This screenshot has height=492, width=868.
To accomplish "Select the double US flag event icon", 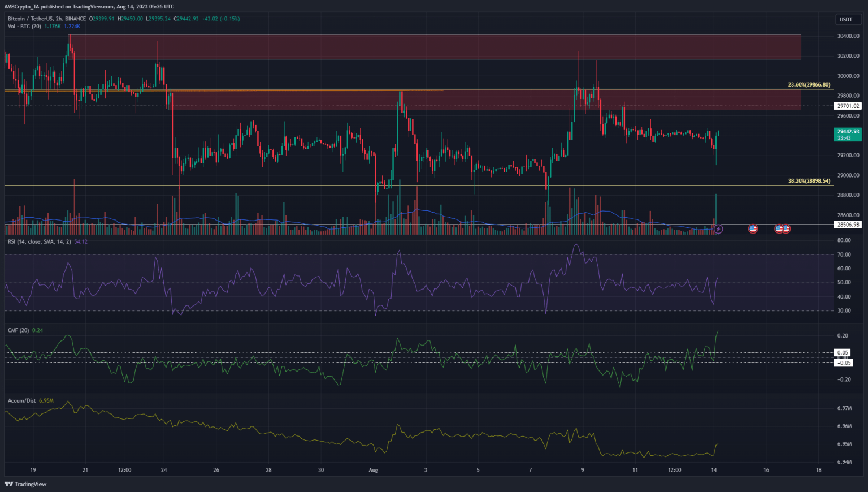I will click(x=782, y=228).
